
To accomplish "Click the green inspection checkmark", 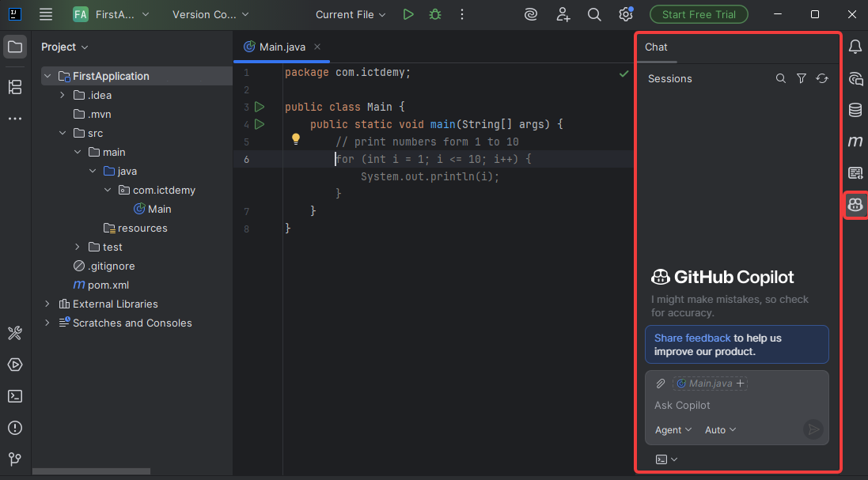I will click(x=624, y=73).
